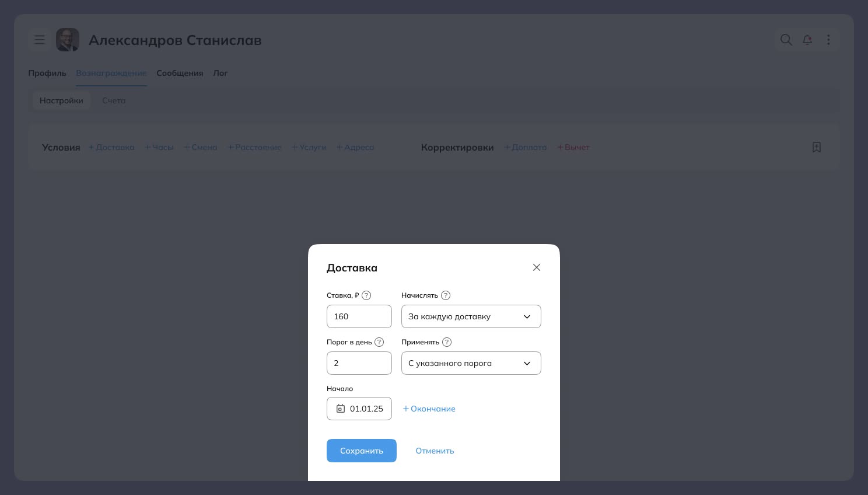Image resolution: width=868 pixels, height=495 pixels.
Task: Focus the Ставка input with 160
Action: coord(359,316)
